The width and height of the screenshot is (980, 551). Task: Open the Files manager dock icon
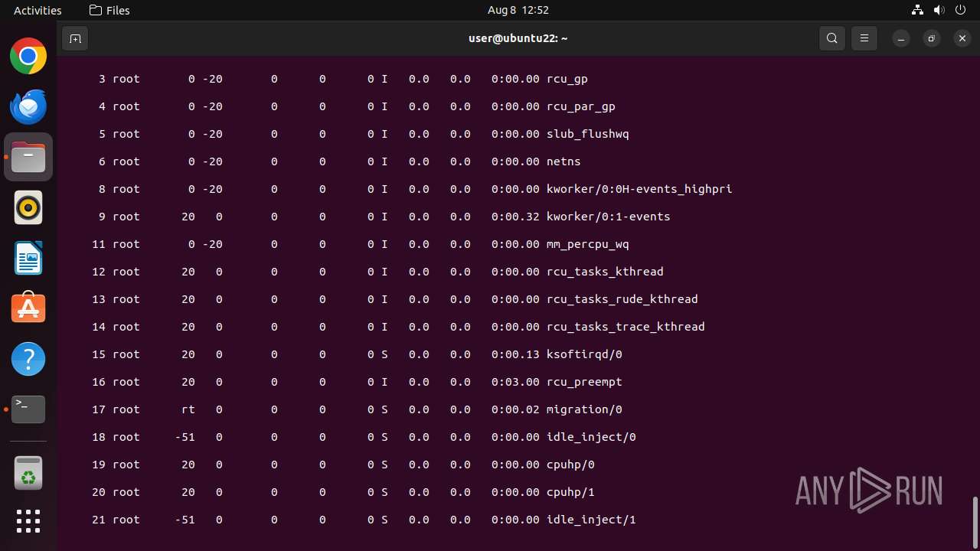click(x=28, y=157)
